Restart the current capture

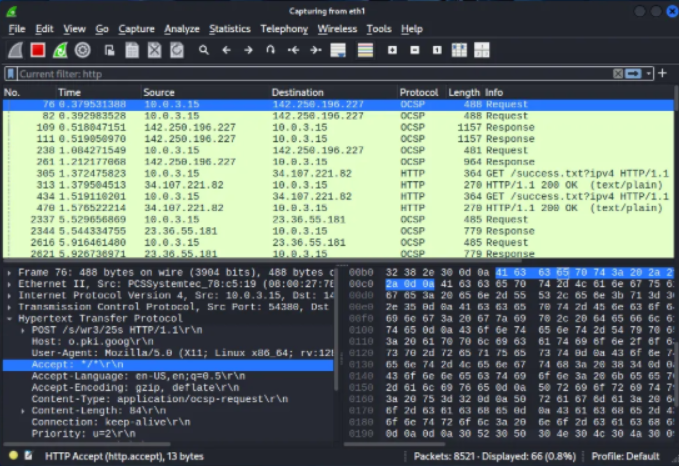tap(59, 49)
